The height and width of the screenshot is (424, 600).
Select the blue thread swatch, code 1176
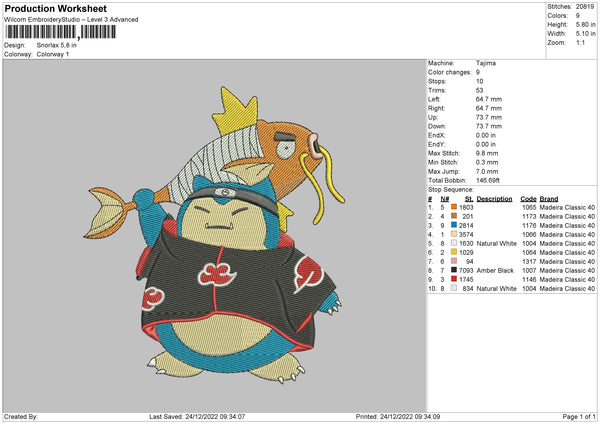point(452,225)
